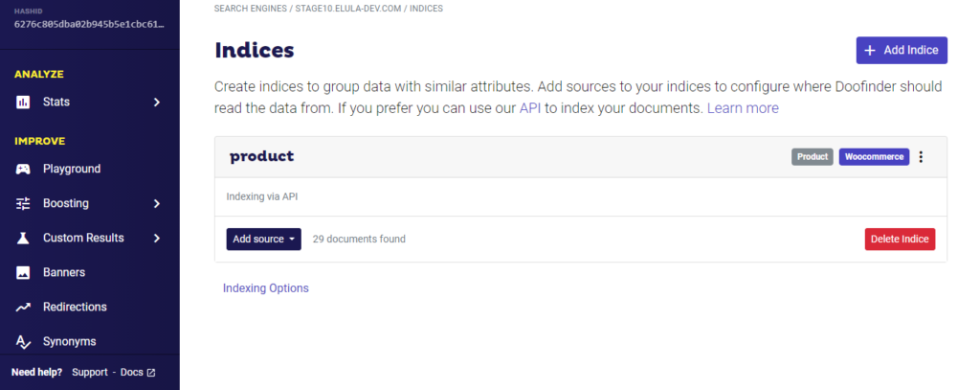Follow the Learn more link
This screenshot has width=980, height=390.
743,108
